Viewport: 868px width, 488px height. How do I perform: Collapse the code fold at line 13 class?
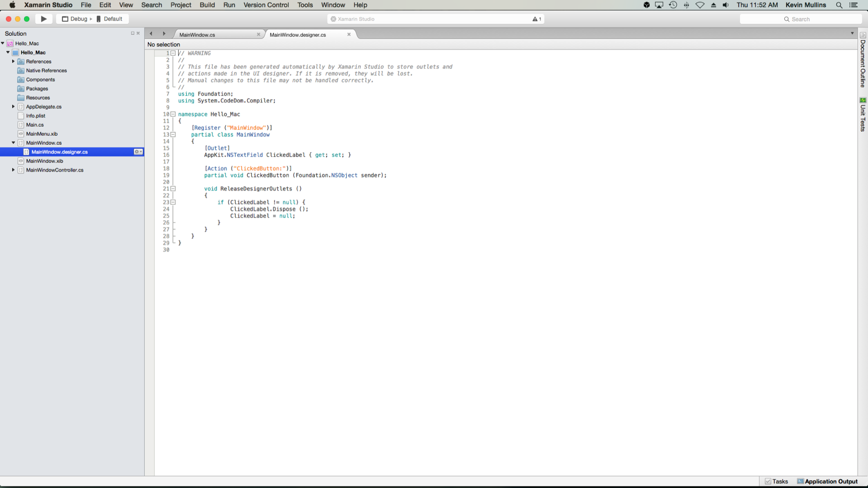coord(173,135)
